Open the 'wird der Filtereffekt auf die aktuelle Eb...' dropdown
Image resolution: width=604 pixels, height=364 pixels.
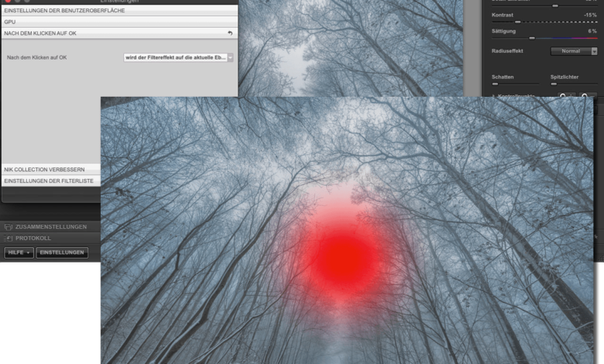tap(178, 57)
